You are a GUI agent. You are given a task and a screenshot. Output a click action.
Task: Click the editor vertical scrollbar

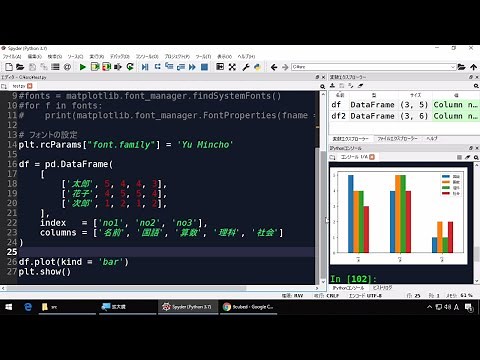pos(323,188)
